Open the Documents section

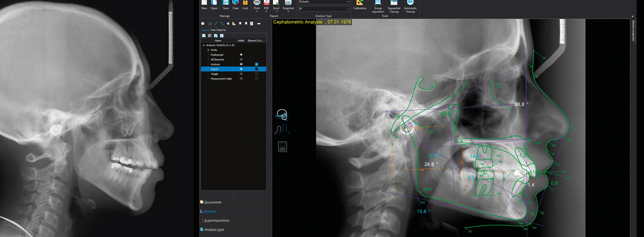coord(213,202)
